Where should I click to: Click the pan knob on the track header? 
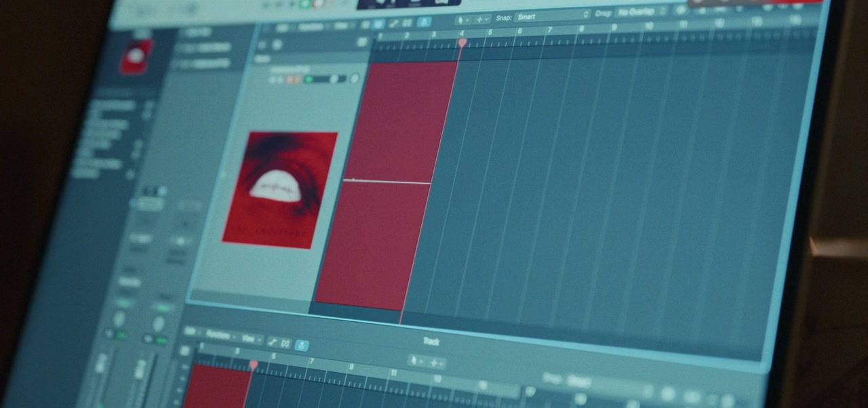(355, 79)
